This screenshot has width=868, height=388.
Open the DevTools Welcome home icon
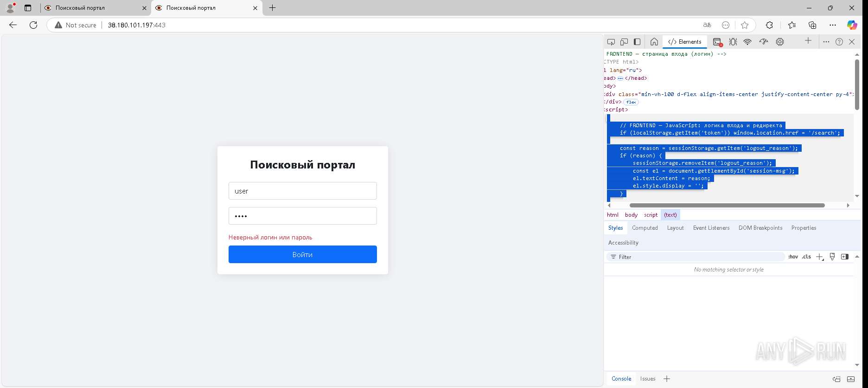click(x=654, y=42)
